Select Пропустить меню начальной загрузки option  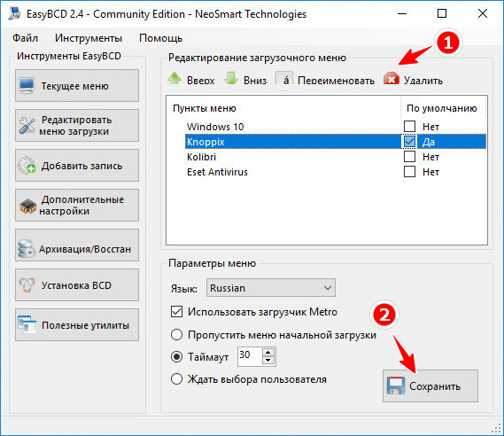click(x=177, y=335)
